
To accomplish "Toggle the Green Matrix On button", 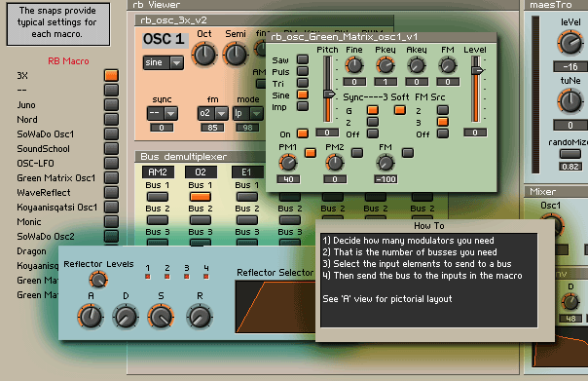I will [x=303, y=133].
